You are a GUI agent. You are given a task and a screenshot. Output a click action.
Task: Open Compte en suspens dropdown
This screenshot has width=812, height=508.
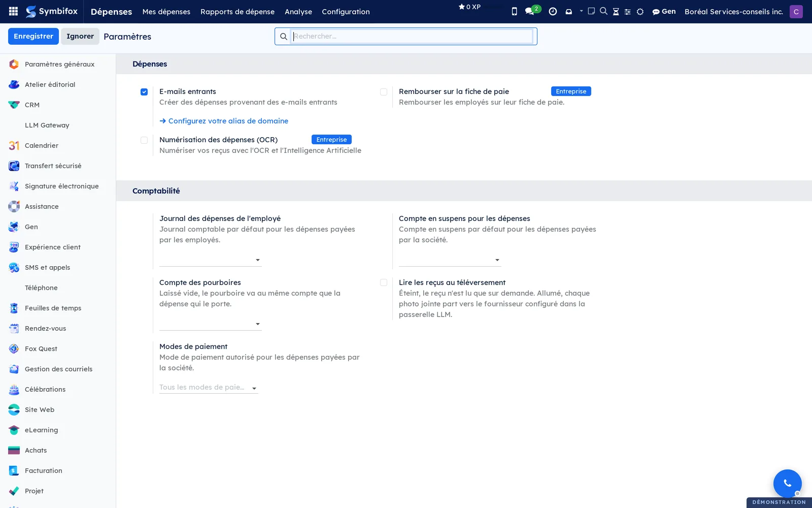450,260
